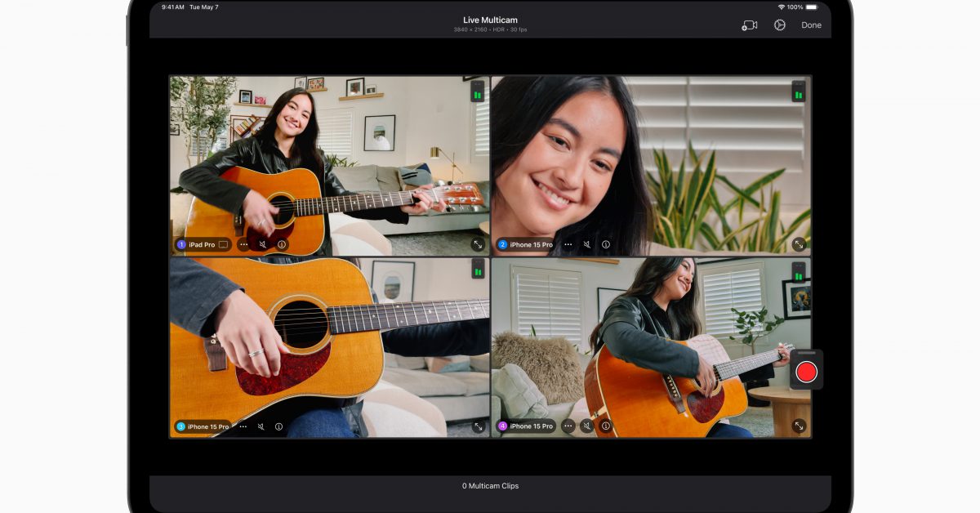This screenshot has height=513, width=980.
Task: Open more options for iPad Pro camera 1
Action: point(244,244)
